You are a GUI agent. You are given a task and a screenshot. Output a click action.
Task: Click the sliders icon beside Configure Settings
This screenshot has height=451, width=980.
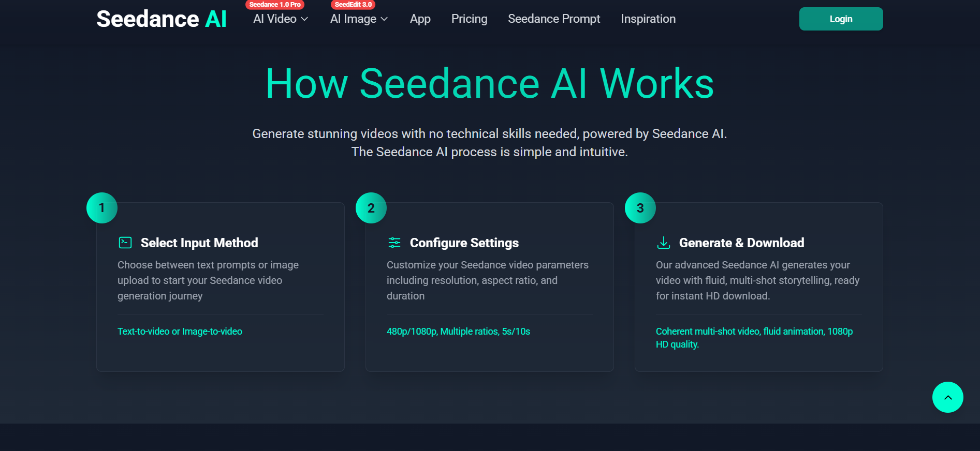[x=394, y=243]
